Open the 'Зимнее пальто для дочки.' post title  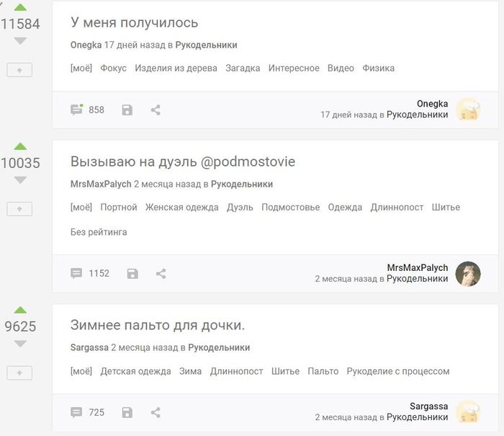(158, 325)
